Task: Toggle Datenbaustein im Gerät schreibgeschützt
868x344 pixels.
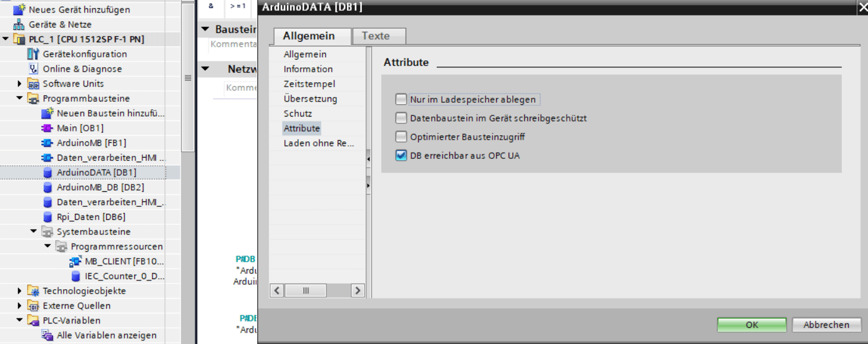Action: (x=401, y=118)
